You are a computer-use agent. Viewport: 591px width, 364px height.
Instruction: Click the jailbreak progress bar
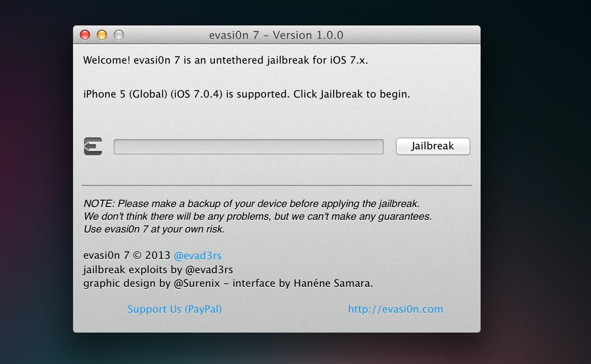pos(249,147)
